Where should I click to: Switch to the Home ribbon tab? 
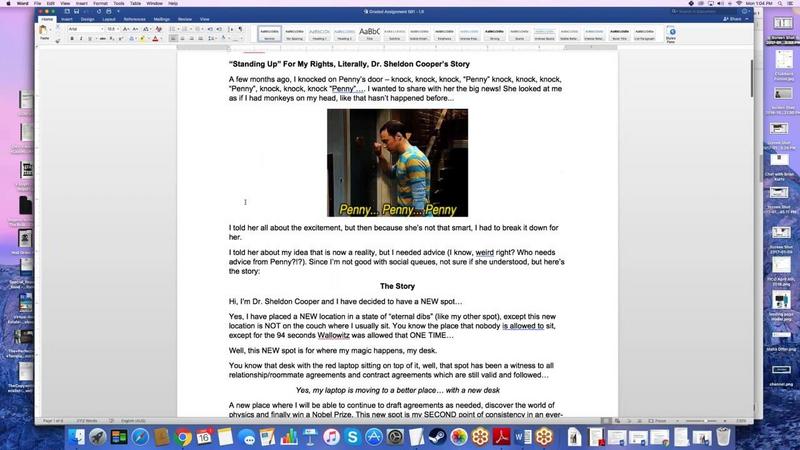tap(47, 19)
